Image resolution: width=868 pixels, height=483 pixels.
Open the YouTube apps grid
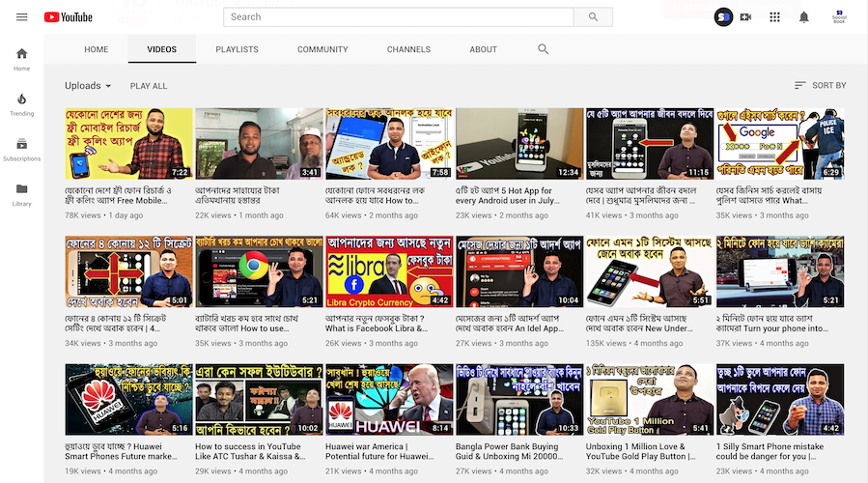point(774,17)
